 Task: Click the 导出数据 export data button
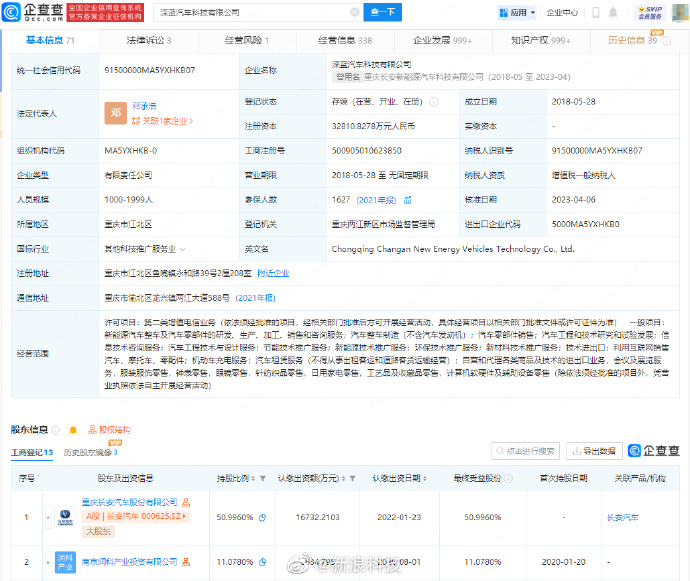click(x=596, y=451)
